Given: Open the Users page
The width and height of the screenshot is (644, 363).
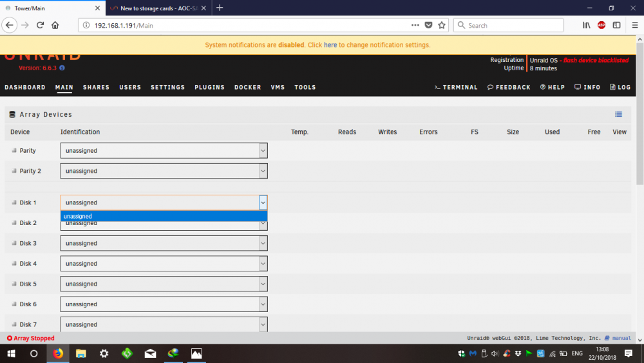Looking at the screenshot, I should tap(130, 87).
